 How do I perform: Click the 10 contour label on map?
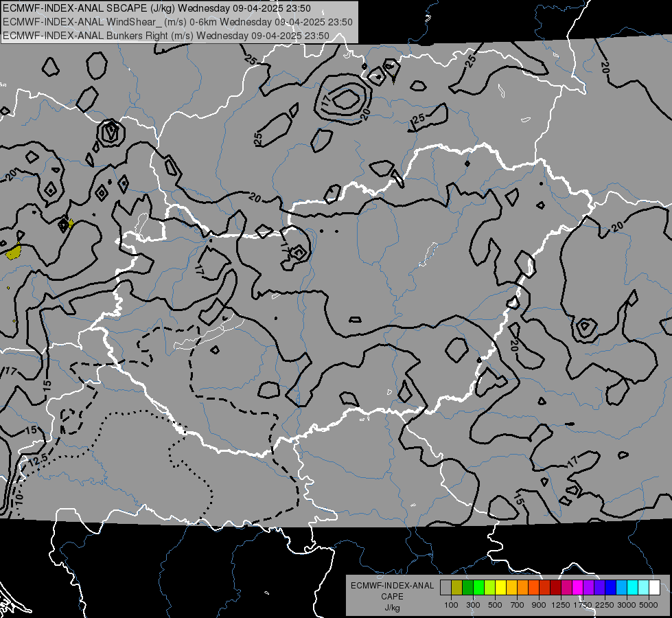coord(19,499)
